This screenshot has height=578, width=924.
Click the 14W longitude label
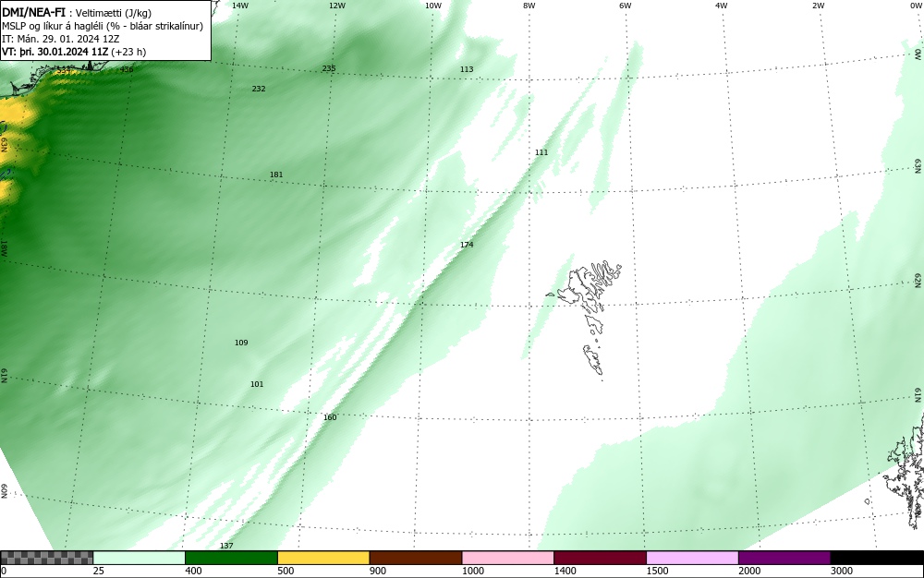click(240, 6)
